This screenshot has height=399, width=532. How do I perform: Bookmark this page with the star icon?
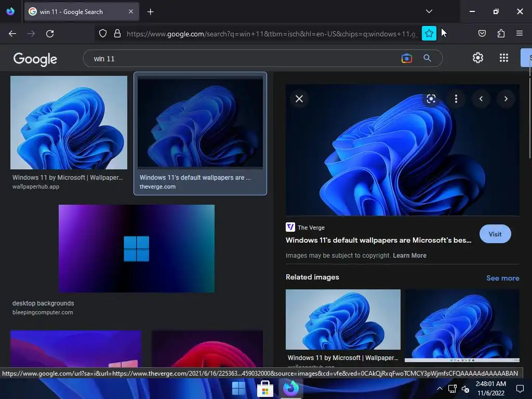tap(429, 33)
